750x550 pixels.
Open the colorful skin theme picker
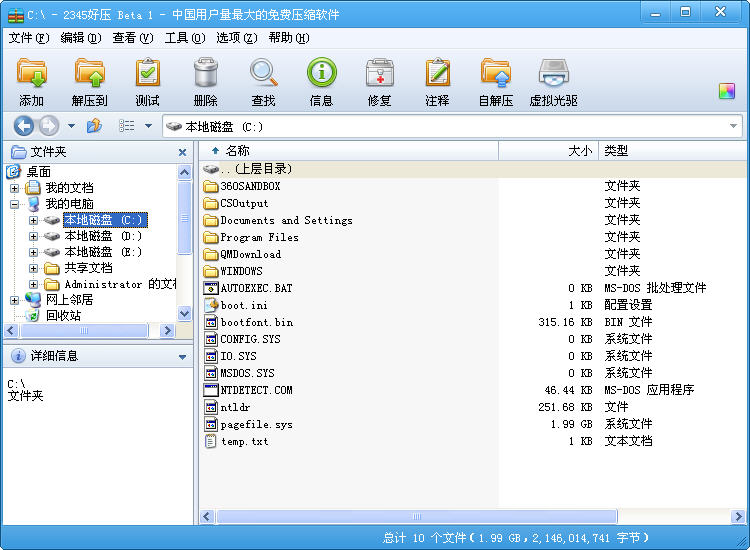click(727, 91)
